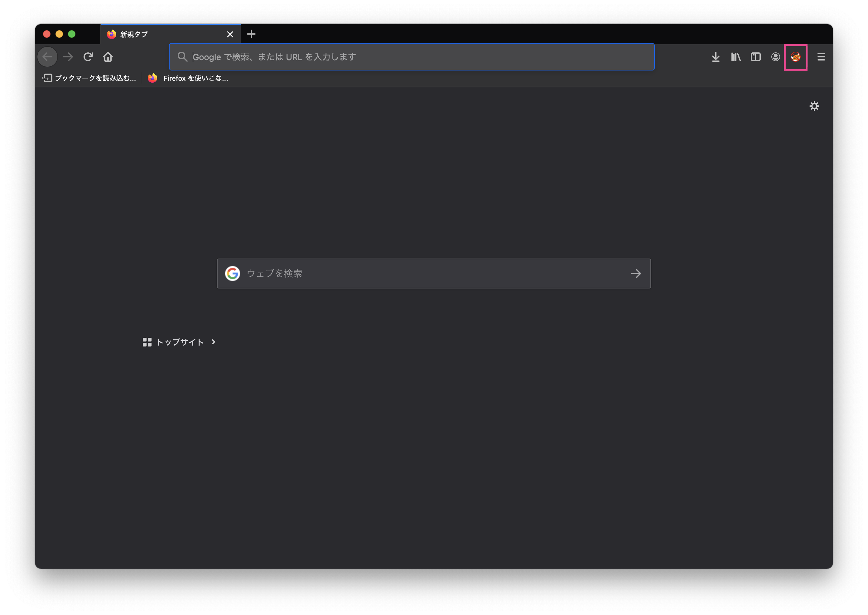Submit search with the arrow button
This screenshot has width=868, height=615.
636,274
